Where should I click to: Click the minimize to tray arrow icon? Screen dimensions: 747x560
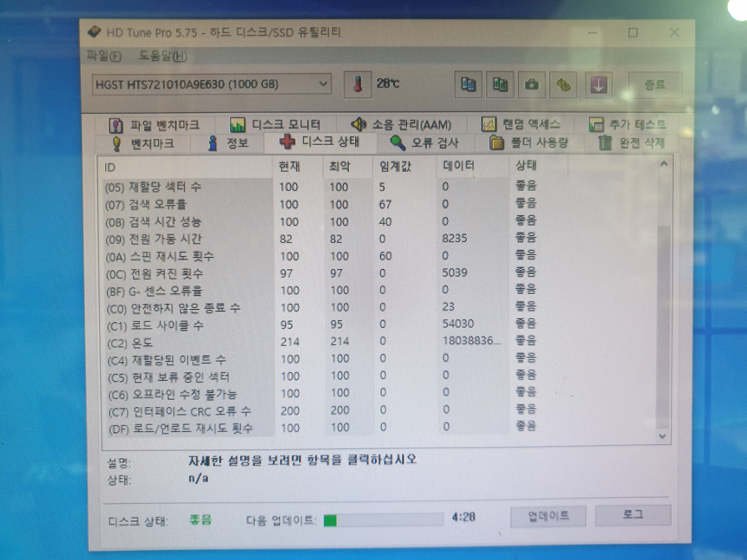click(598, 84)
